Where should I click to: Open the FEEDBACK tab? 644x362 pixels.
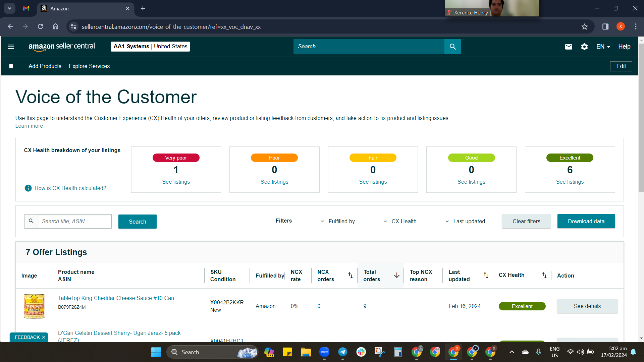pos(27,337)
